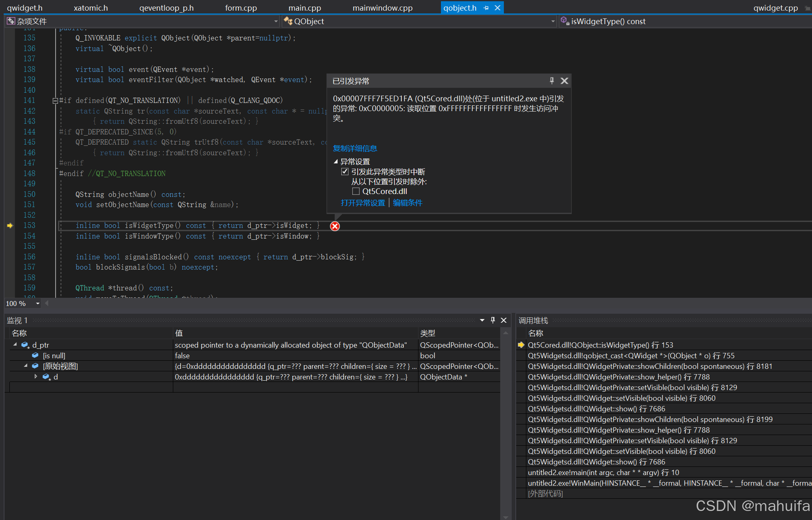Close the exception thrown popup
The height and width of the screenshot is (520, 812).
[x=564, y=81]
